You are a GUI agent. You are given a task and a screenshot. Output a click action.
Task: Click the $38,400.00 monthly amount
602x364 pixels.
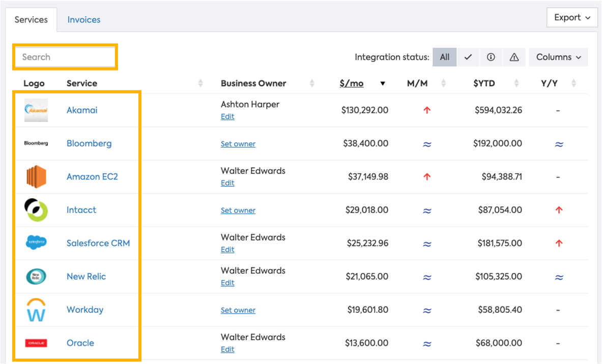[x=365, y=143]
